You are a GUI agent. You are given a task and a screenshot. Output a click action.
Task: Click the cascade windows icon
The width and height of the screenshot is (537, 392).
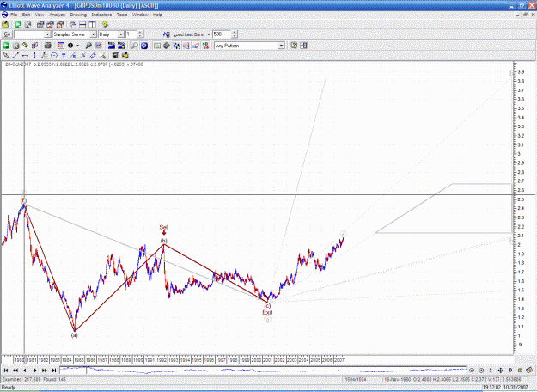[x=73, y=24]
